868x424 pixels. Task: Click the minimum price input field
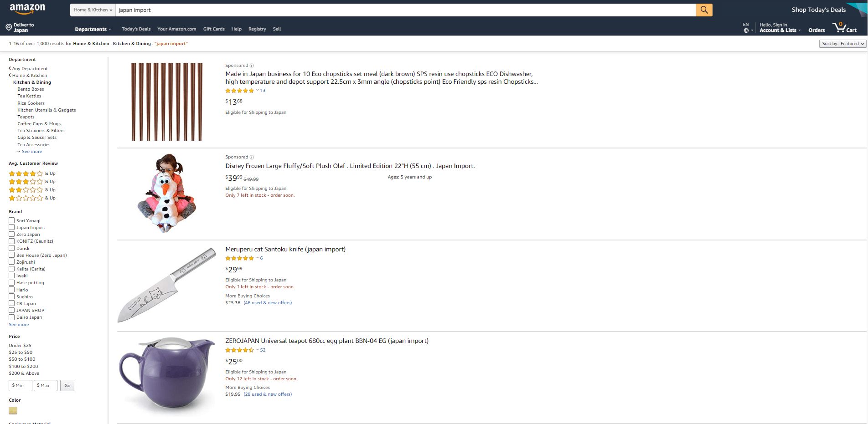pyautogui.click(x=20, y=386)
